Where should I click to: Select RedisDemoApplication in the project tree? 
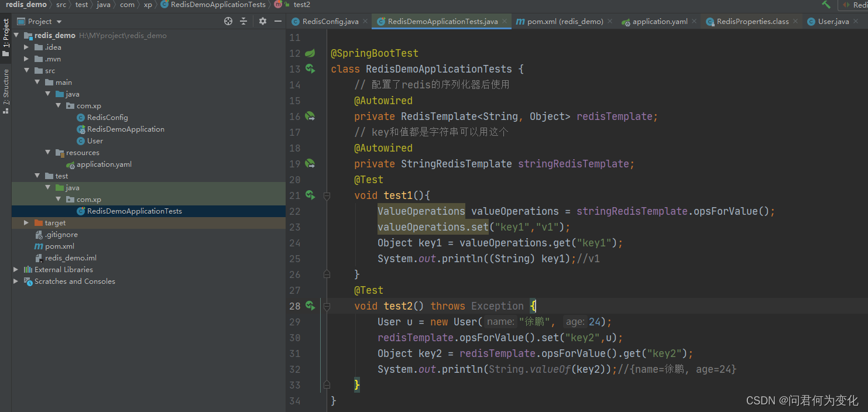point(126,129)
